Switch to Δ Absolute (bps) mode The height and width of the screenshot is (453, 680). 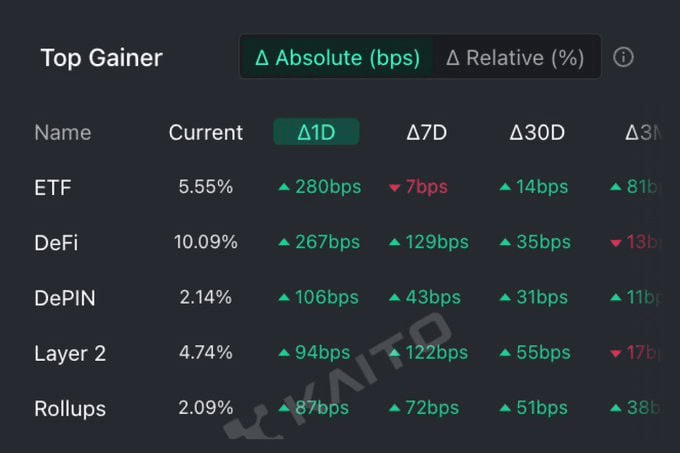pos(337,57)
